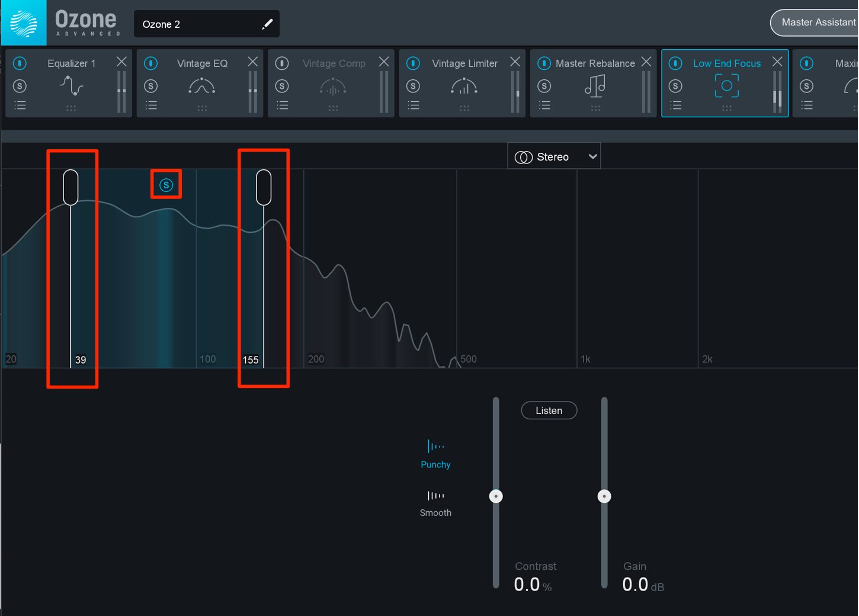Select the Punchy mode icon

[435, 446]
